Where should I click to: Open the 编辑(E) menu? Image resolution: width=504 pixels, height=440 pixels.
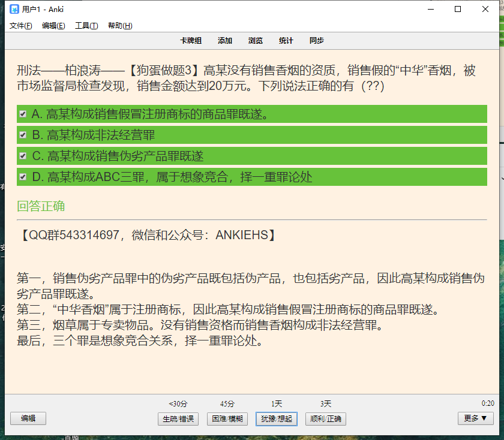tap(53, 26)
